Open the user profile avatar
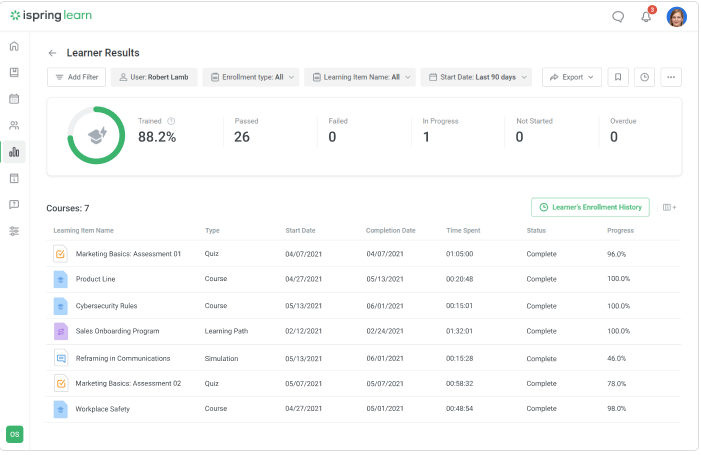 point(677,17)
